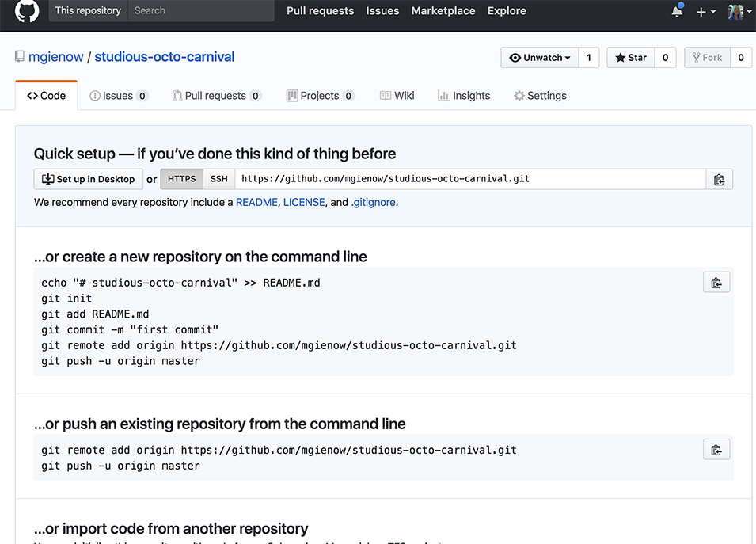756x544 pixels.
Task: Focus the Search input field
Action: [201, 10]
